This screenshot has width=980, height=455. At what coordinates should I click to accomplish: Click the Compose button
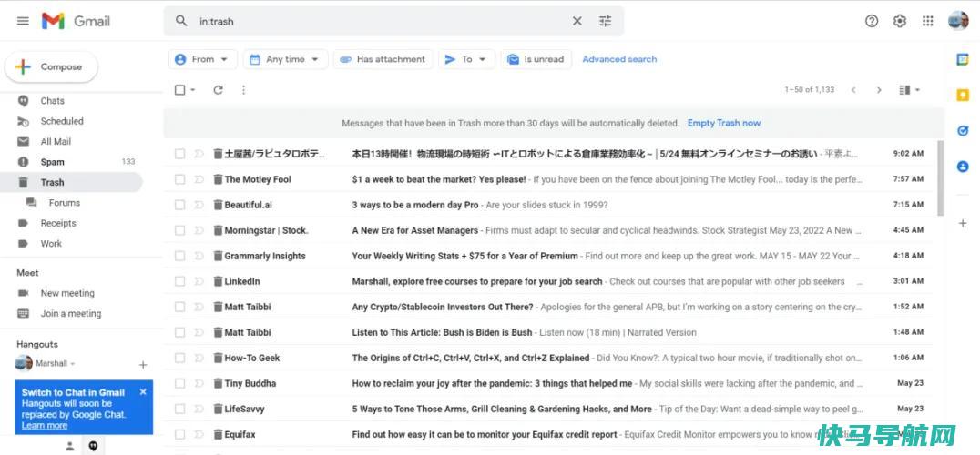tap(51, 66)
